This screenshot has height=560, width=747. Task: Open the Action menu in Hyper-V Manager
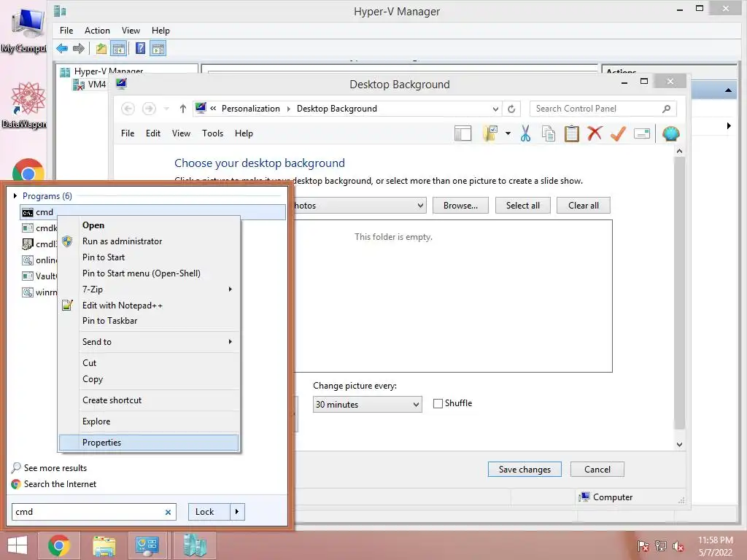click(x=97, y=31)
